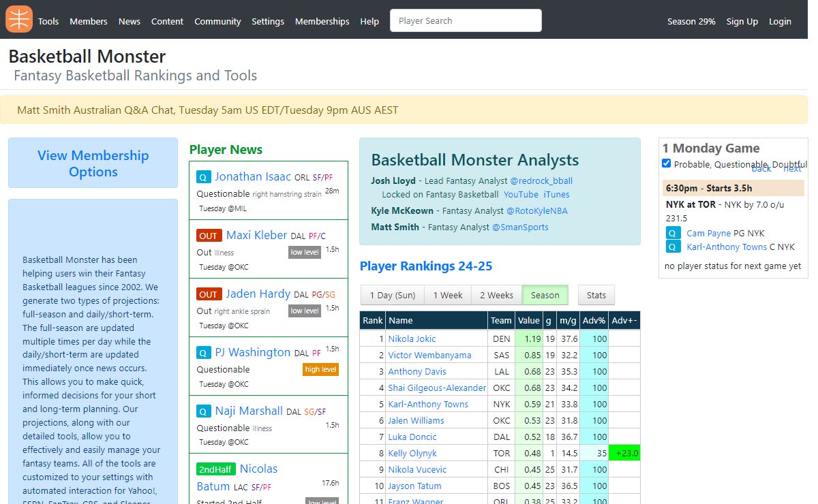818x504 pixels.
Task: Open the Settings menu
Action: [268, 21]
